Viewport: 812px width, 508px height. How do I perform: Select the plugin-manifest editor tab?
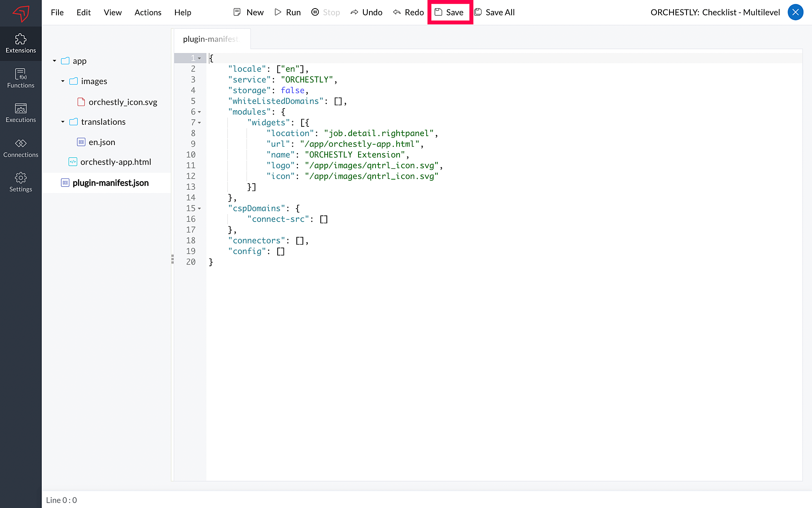[x=211, y=39]
